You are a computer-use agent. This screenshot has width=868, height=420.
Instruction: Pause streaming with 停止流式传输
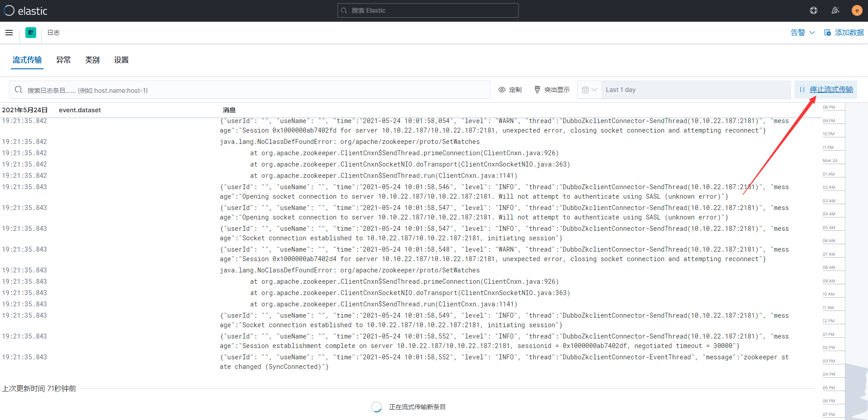click(826, 90)
